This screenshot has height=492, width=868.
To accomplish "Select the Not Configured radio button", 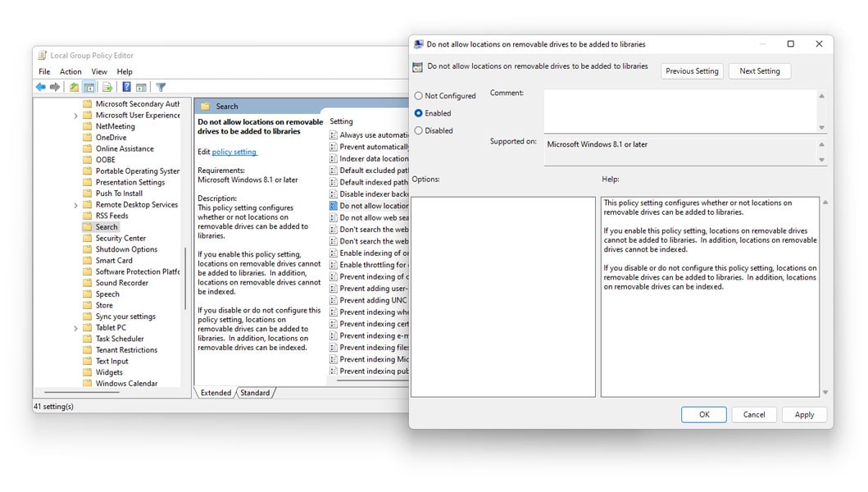I will click(x=418, y=95).
